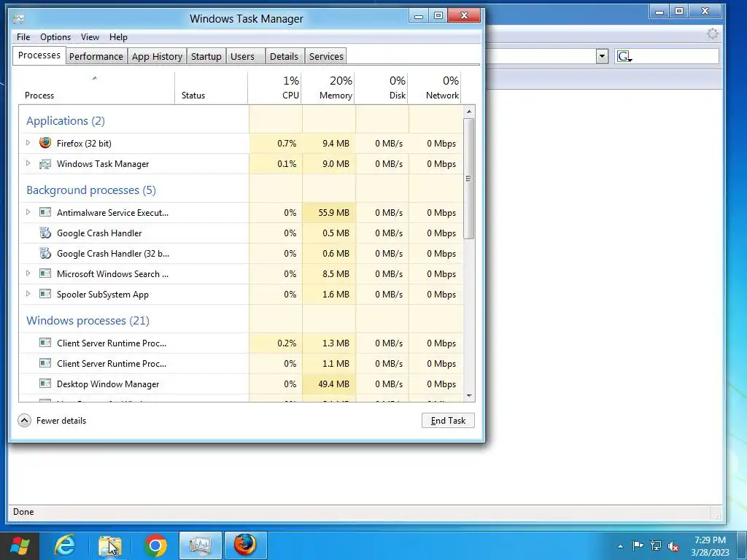
Task: Click the Antimalware Service Executable process icon
Action: point(45,212)
